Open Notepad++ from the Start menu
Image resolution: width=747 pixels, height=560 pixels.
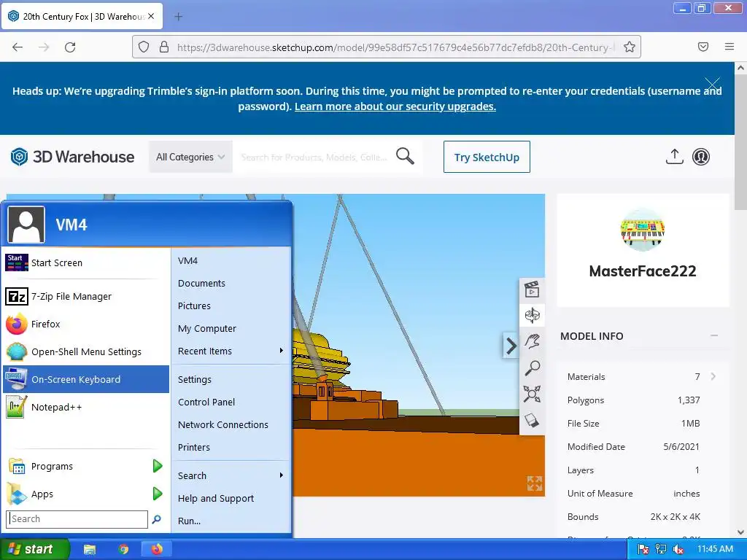pyautogui.click(x=86, y=407)
